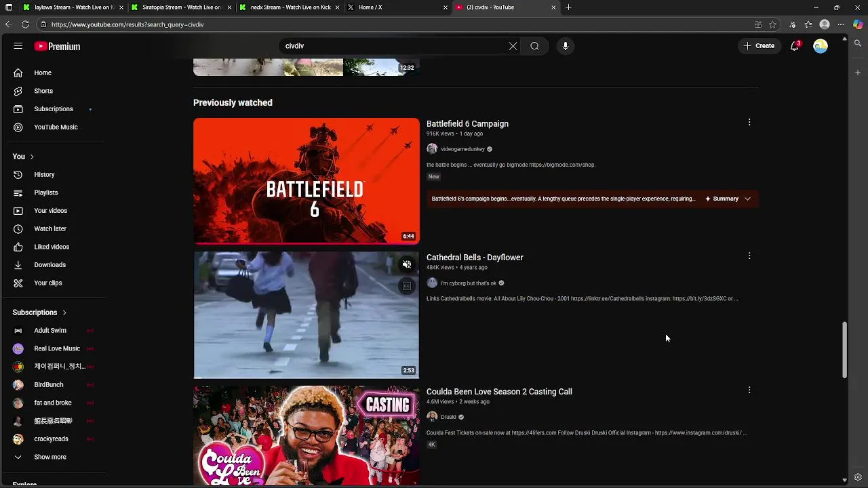Play the Cathedral Bells Dayflower thumbnail
This screenshot has height=488, width=868.
[x=306, y=315]
